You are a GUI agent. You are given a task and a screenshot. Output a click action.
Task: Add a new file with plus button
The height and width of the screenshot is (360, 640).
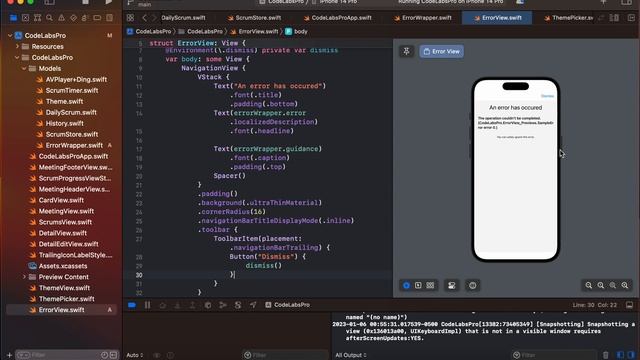tap(9, 355)
